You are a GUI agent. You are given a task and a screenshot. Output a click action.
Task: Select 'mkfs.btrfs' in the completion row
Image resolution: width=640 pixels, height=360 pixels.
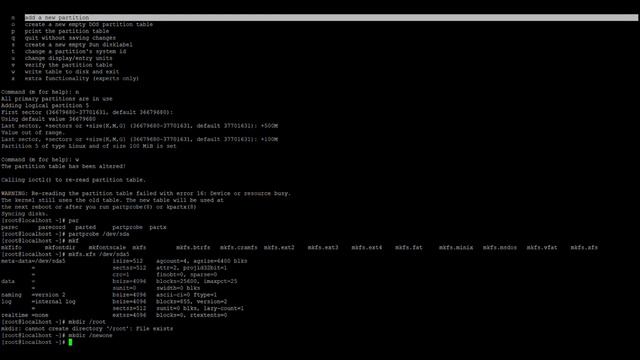[x=193, y=247]
